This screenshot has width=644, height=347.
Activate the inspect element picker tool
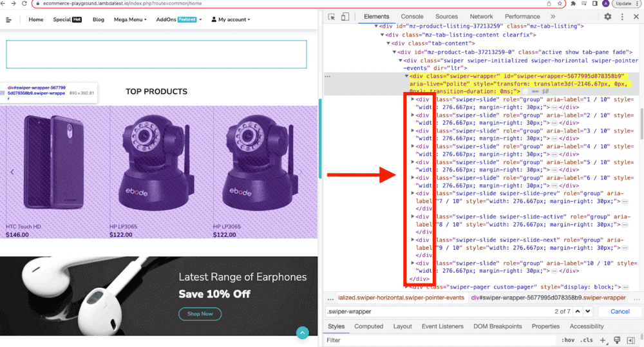click(x=331, y=17)
